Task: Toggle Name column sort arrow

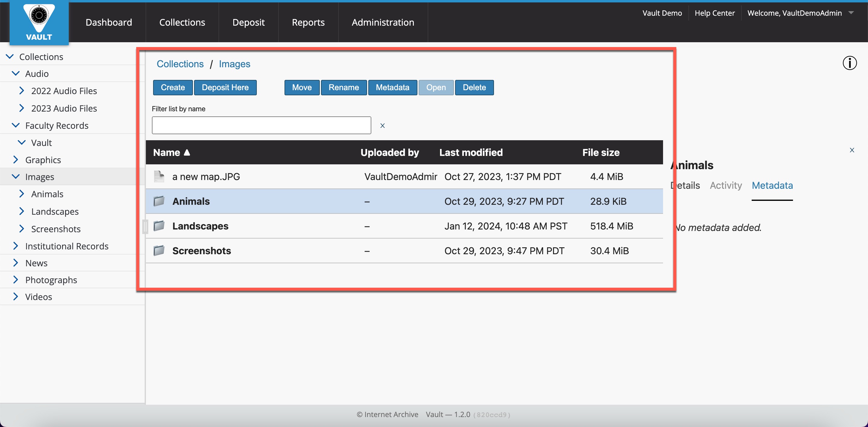Action: click(187, 153)
